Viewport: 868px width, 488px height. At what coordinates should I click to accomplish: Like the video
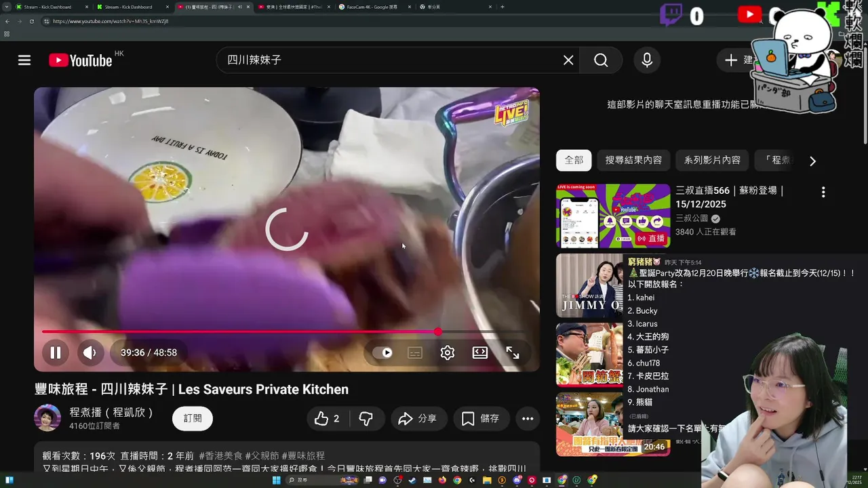coord(327,419)
